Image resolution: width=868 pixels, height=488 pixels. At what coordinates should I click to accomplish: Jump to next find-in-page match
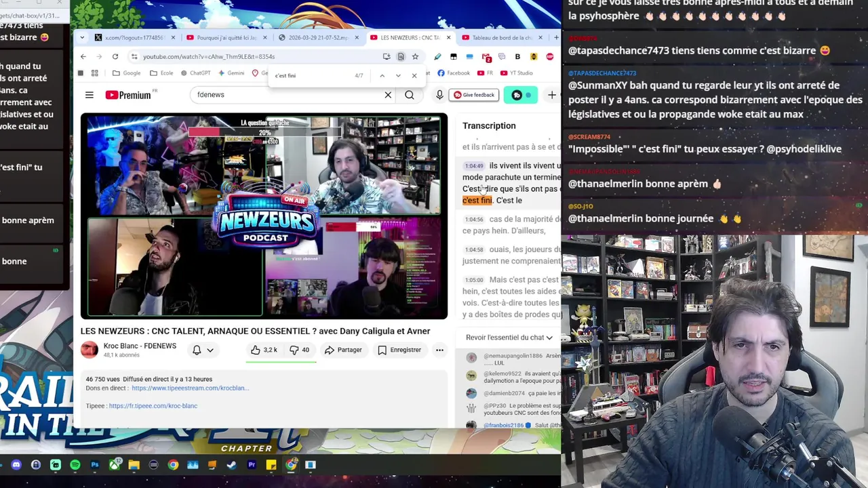coord(398,75)
